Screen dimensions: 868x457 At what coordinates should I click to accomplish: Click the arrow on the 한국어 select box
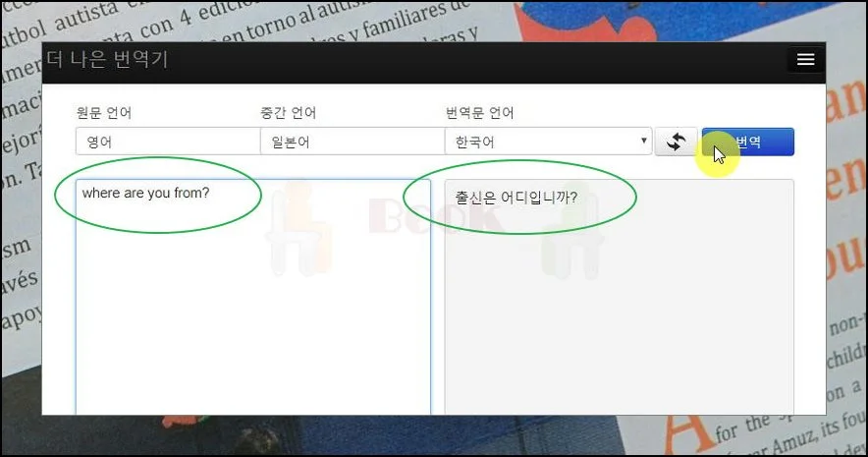pyautogui.click(x=644, y=142)
